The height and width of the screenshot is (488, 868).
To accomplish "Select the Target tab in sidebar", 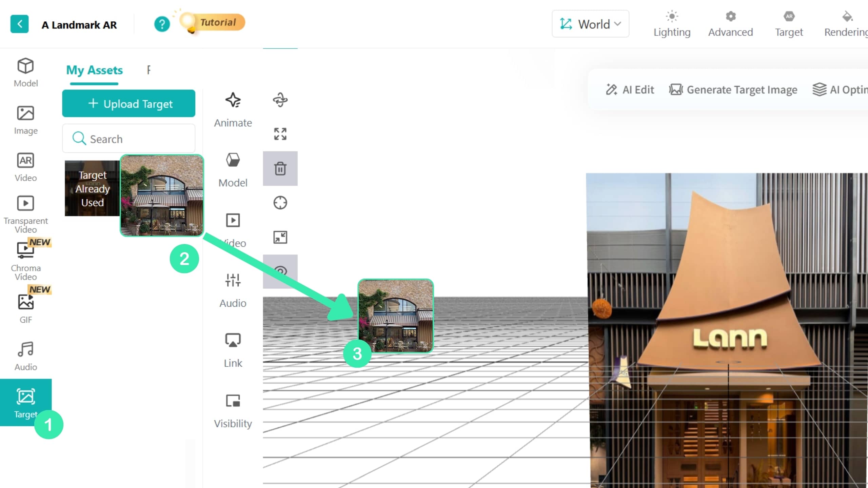I will tap(26, 403).
